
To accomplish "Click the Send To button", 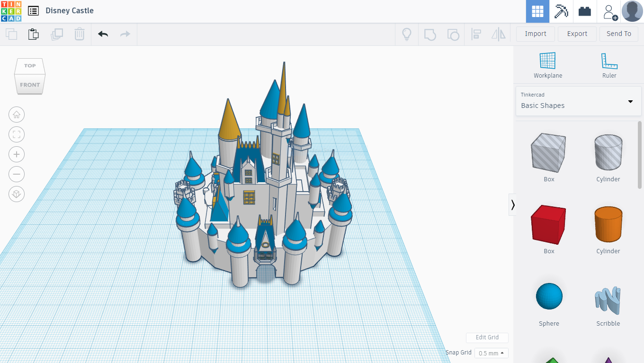I will [619, 34].
